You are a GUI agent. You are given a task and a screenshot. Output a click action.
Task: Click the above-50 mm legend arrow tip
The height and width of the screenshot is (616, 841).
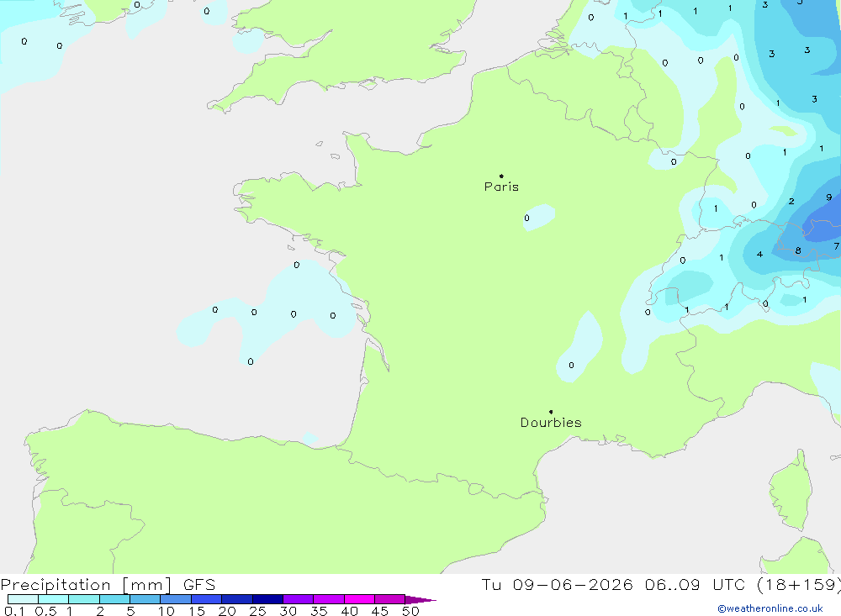coord(421,599)
